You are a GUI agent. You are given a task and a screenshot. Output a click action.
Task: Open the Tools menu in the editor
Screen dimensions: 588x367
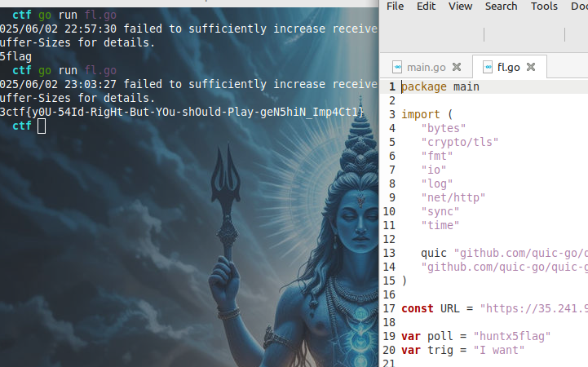click(544, 7)
